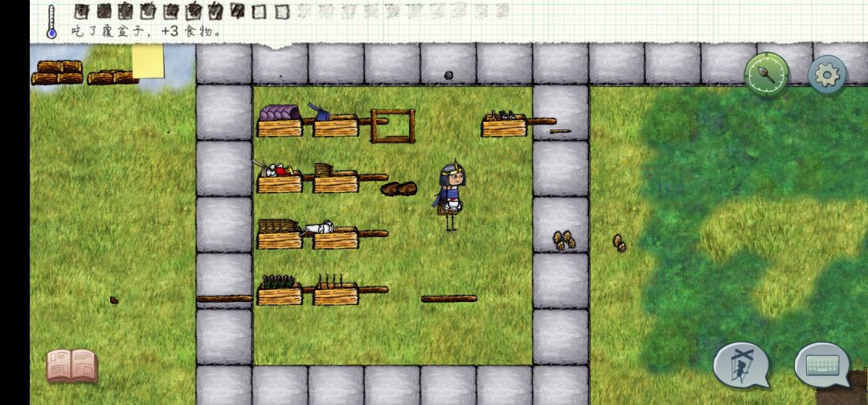Screen dimensions: 868x405
Task: Pick the empty wooden fence frame
Action: click(x=392, y=126)
